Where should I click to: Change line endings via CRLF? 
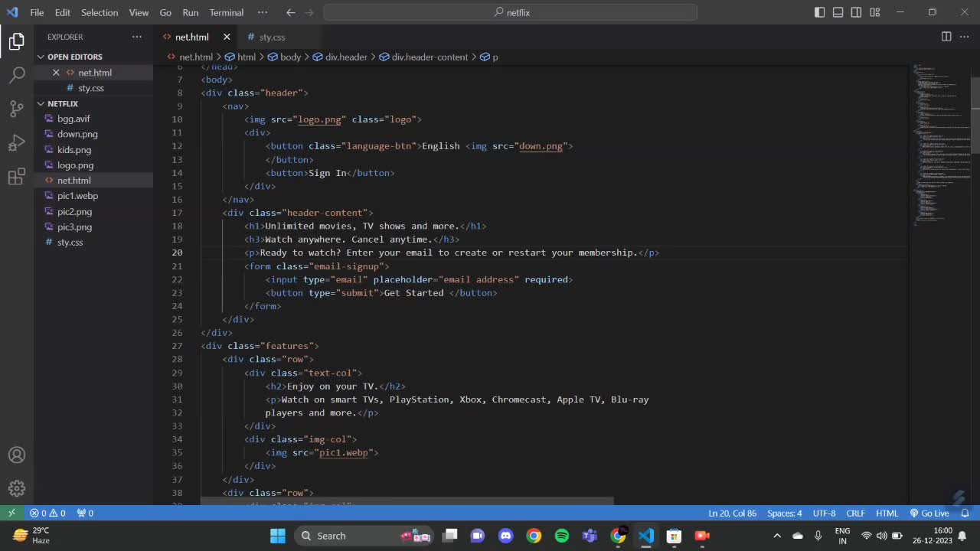coord(855,513)
